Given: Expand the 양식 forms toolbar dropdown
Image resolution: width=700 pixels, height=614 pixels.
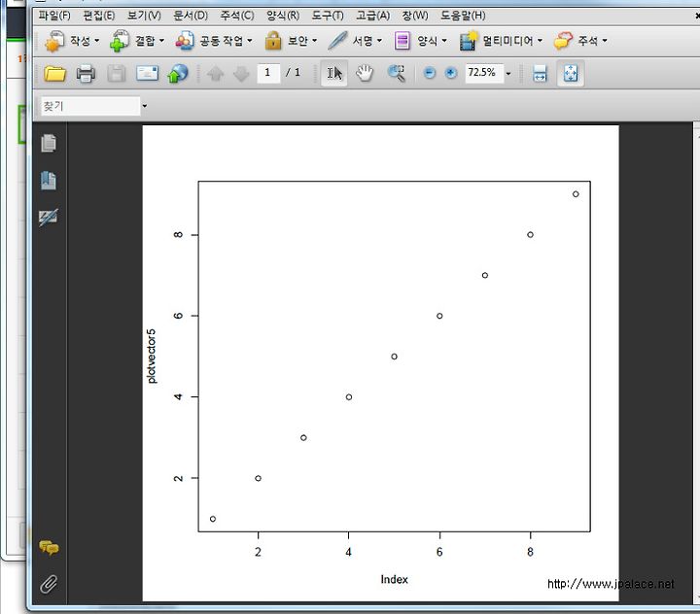Looking at the screenshot, I should tap(444, 41).
